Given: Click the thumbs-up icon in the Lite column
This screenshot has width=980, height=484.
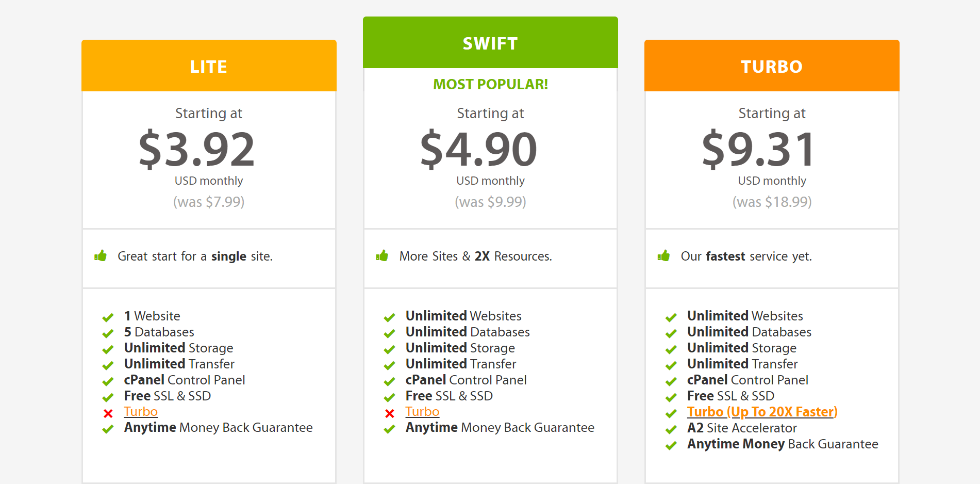Looking at the screenshot, I should click(x=101, y=256).
